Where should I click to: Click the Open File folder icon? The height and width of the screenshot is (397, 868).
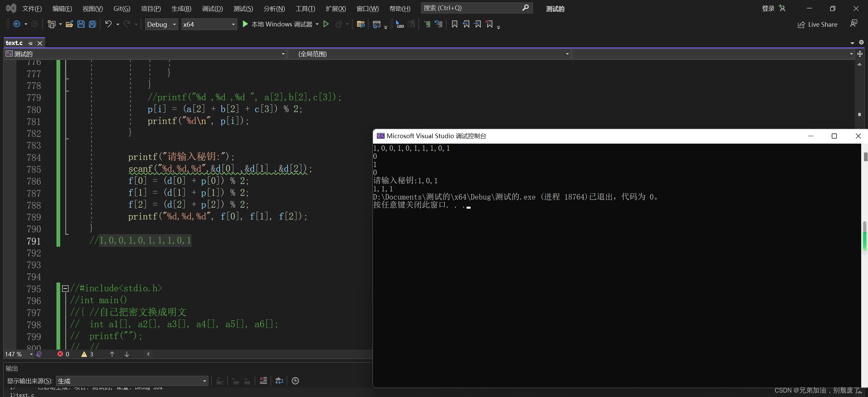(69, 24)
